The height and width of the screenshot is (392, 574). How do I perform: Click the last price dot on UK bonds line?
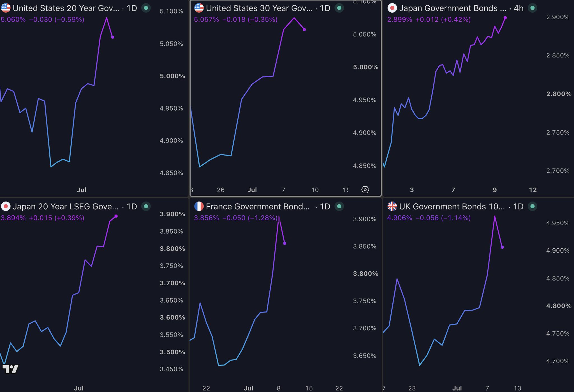(x=502, y=247)
